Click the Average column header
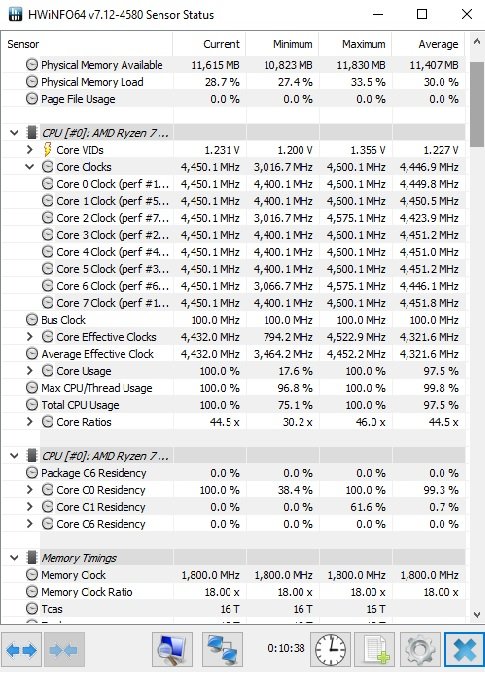Image resolution: width=485 pixels, height=676 pixels. pos(429,44)
